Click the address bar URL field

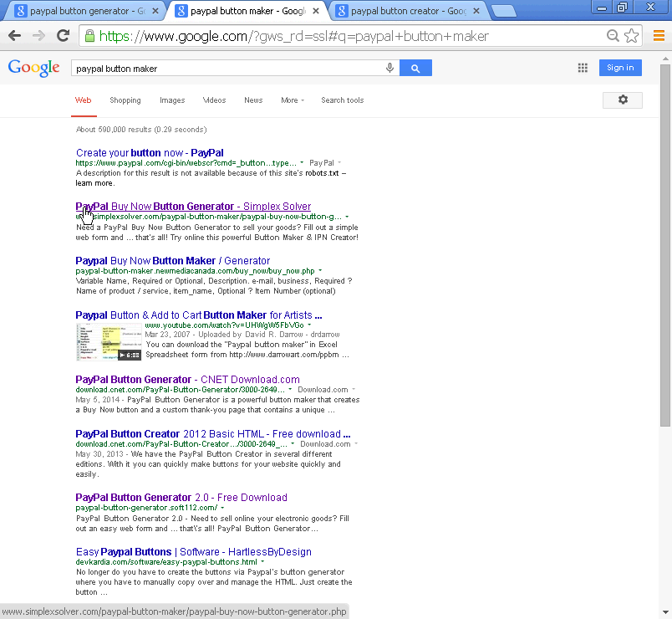click(343, 36)
